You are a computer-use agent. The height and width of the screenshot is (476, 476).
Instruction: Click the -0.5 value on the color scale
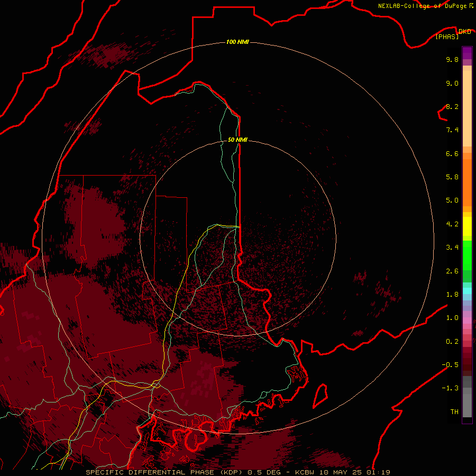(450, 365)
